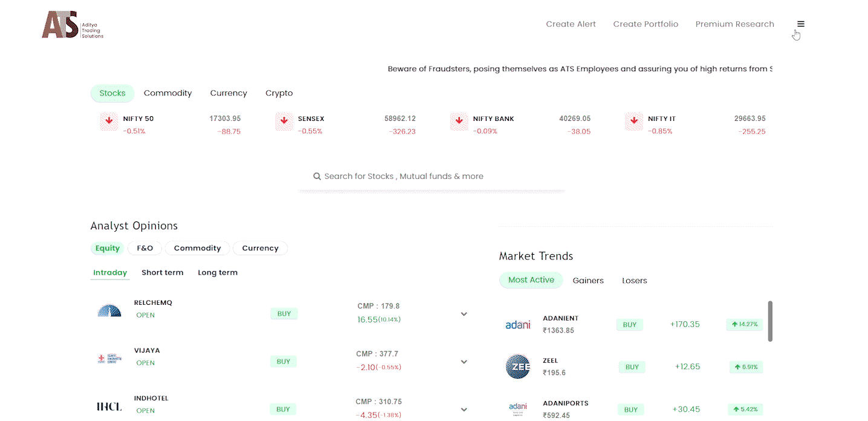Click the BUY button for RELCHEMQ
The image size is (868, 421).
click(x=284, y=313)
